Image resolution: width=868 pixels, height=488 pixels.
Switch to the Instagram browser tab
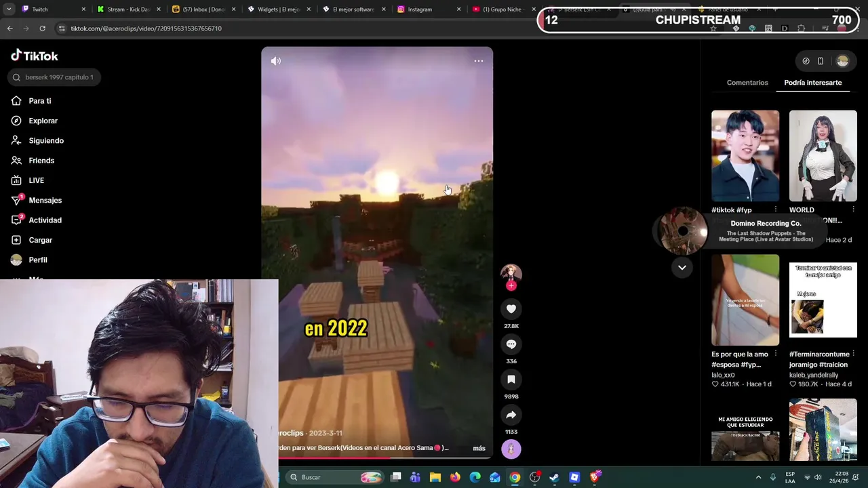pyautogui.click(x=429, y=9)
